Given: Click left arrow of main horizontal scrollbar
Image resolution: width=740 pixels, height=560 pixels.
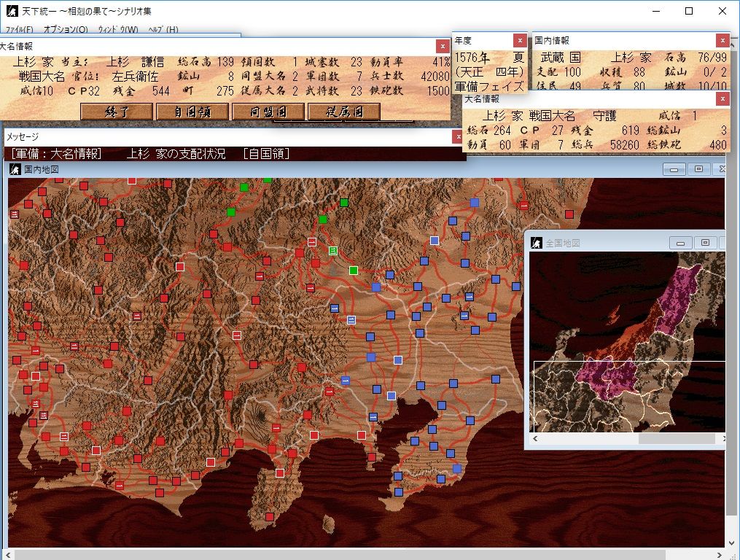Looking at the screenshot, I should click(x=8, y=555).
